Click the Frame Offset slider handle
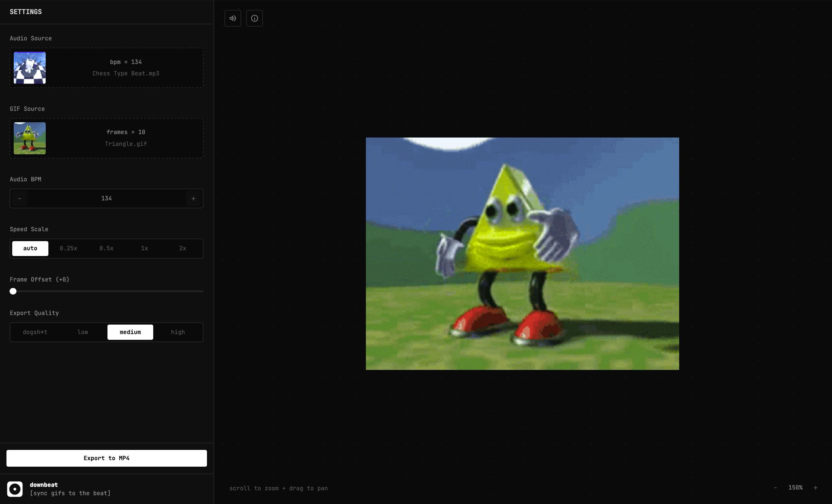 (x=13, y=291)
